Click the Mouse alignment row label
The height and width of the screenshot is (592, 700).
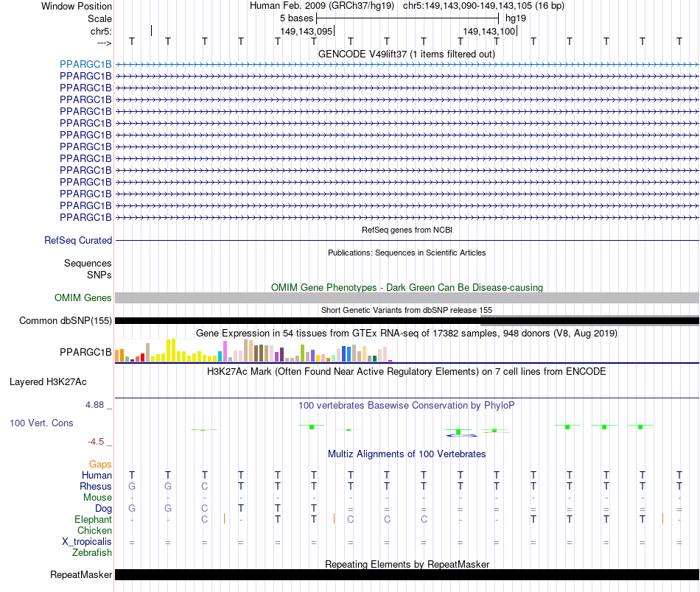coord(97,498)
